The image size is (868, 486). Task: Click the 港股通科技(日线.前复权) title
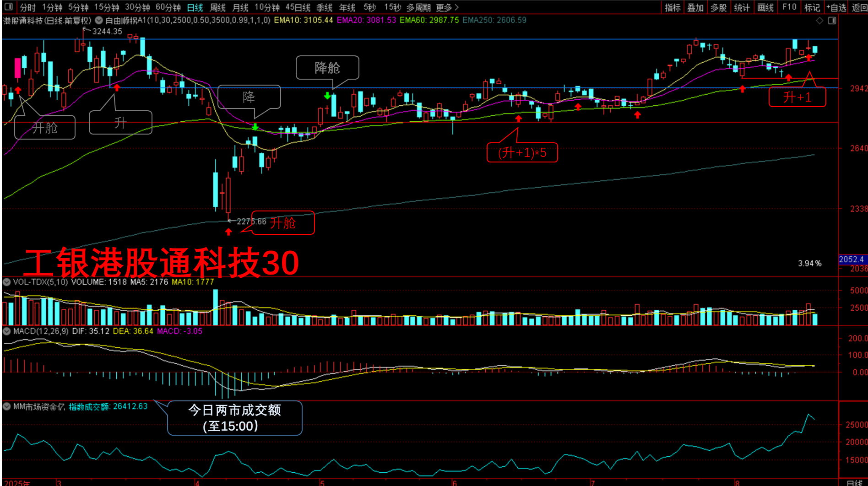click(48, 20)
